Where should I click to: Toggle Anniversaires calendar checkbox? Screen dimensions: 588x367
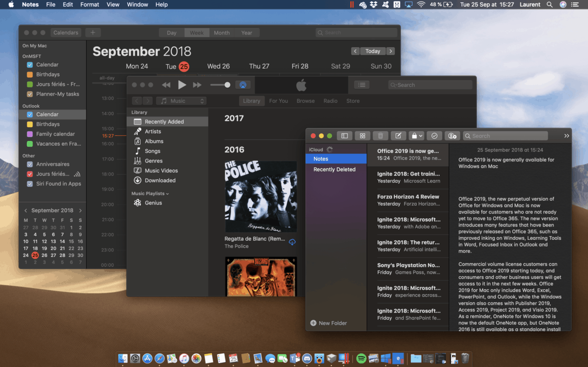point(30,164)
